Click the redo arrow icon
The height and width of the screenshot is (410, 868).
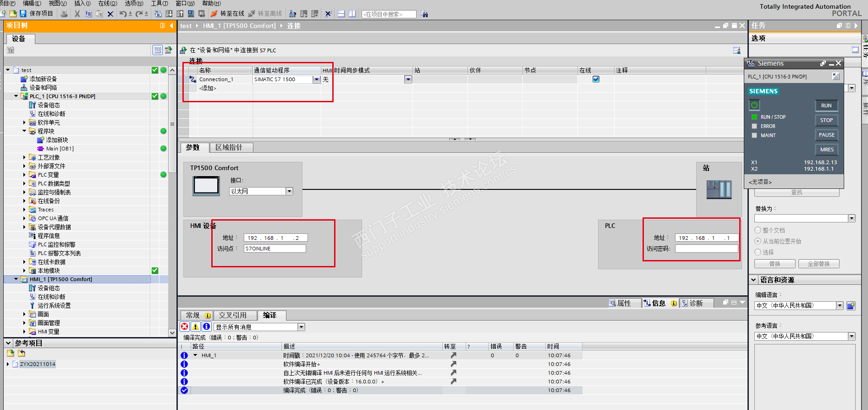[139, 14]
